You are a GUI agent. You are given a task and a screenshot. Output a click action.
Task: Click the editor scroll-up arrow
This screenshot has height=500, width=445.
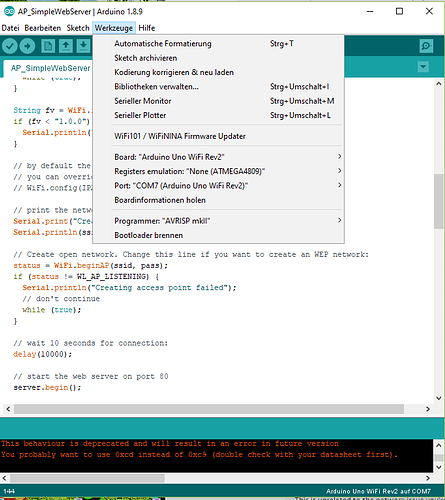click(439, 84)
